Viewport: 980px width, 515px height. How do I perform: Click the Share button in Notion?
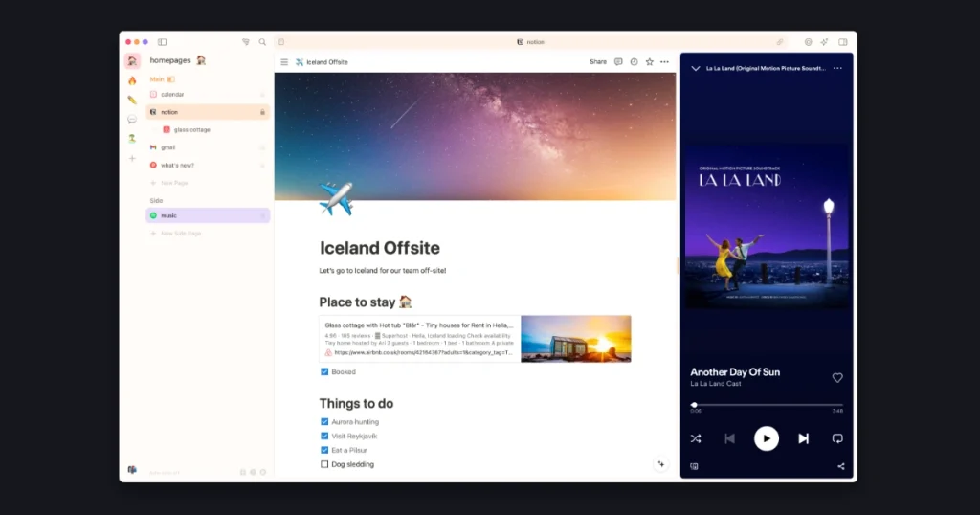pos(598,62)
